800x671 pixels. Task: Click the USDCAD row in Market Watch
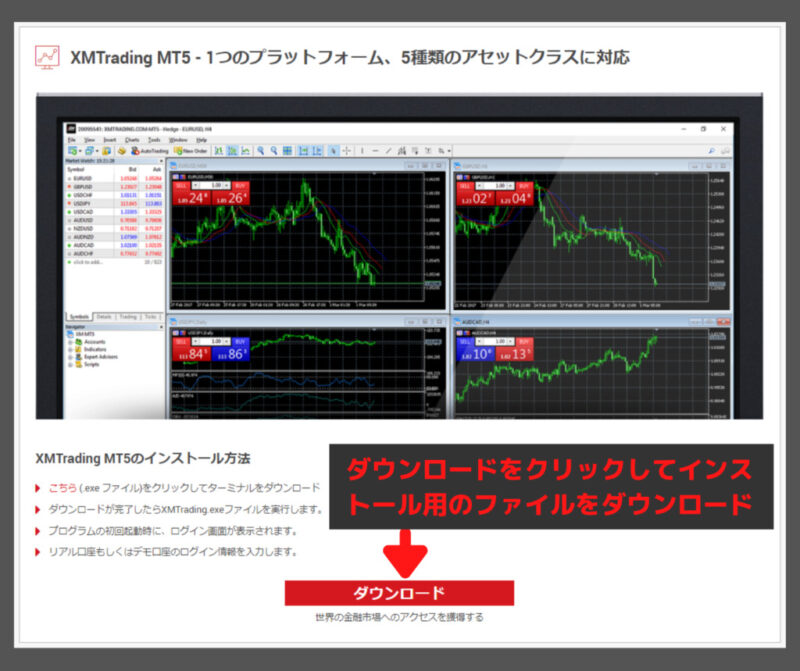point(114,212)
